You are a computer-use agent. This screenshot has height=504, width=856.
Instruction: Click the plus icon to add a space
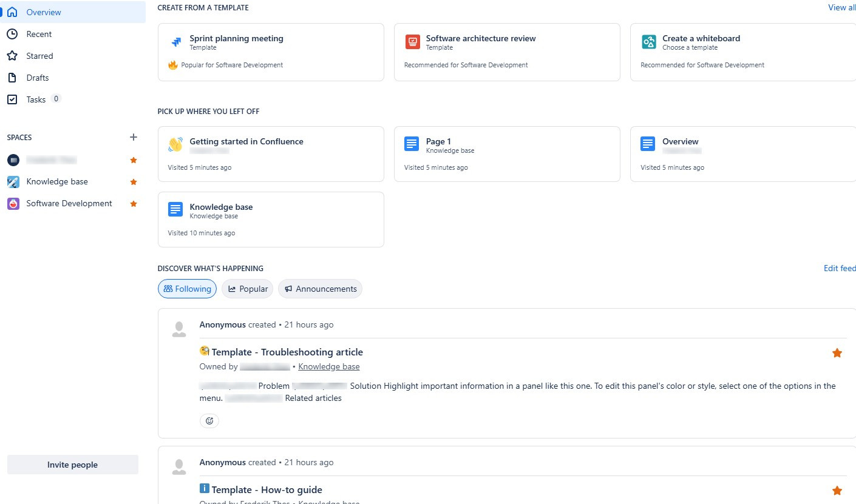coord(133,137)
